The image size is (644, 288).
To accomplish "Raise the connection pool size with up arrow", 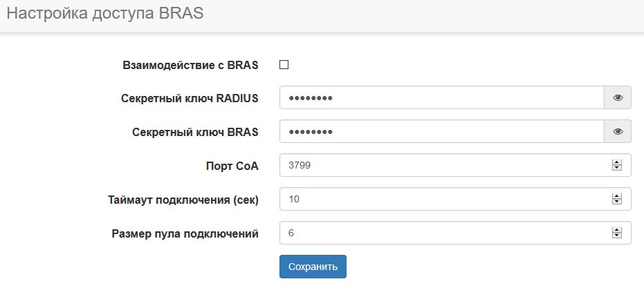I will (617, 230).
